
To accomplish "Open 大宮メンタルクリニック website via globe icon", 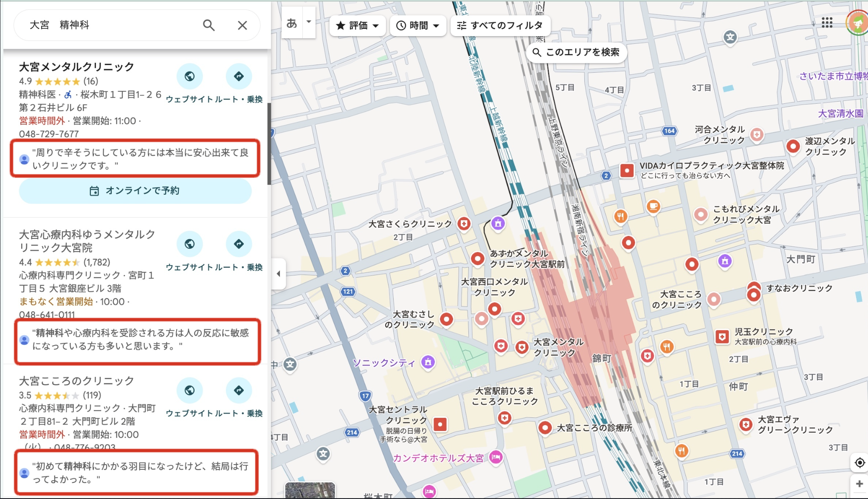I will pyautogui.click(x=190, y=77).
